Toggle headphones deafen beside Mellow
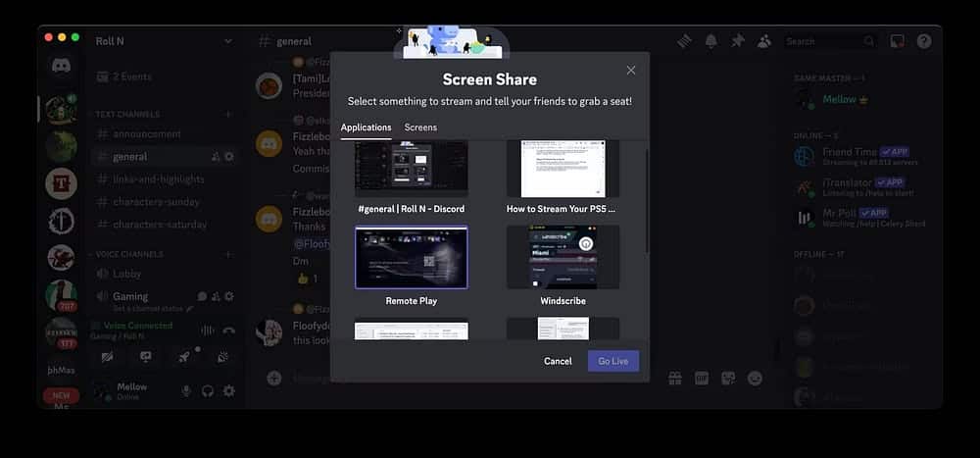Image resolution: width=980 pixels, height=458 pixels. click(208, 391)
